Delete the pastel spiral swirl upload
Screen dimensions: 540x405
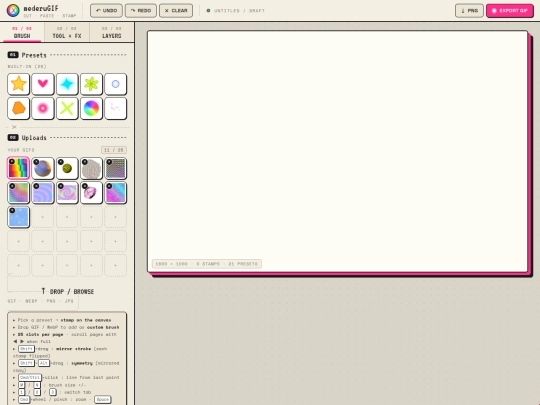(61, 186)
